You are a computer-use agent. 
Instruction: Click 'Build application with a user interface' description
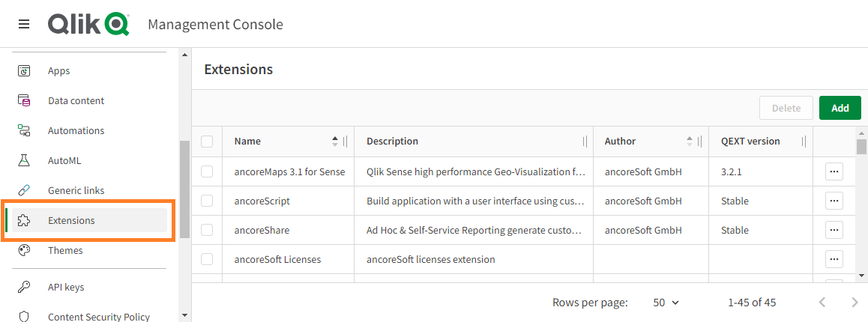[475, 201]
